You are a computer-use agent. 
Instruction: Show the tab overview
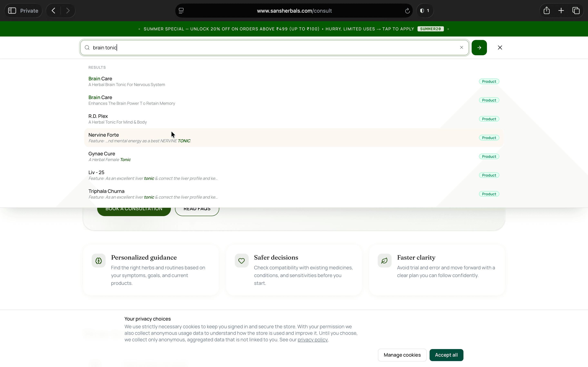[x=576, y=11]
